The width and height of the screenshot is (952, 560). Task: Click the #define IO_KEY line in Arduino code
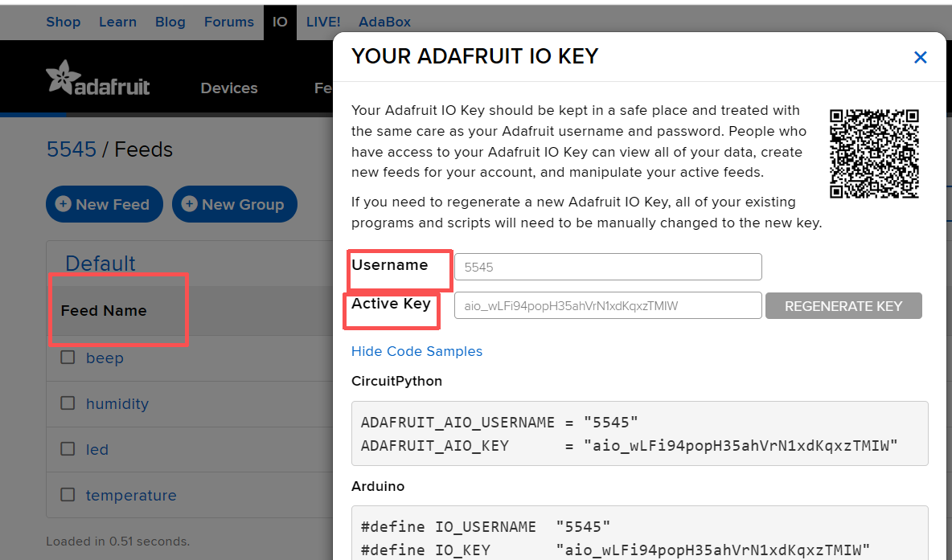tap(615, 550)
